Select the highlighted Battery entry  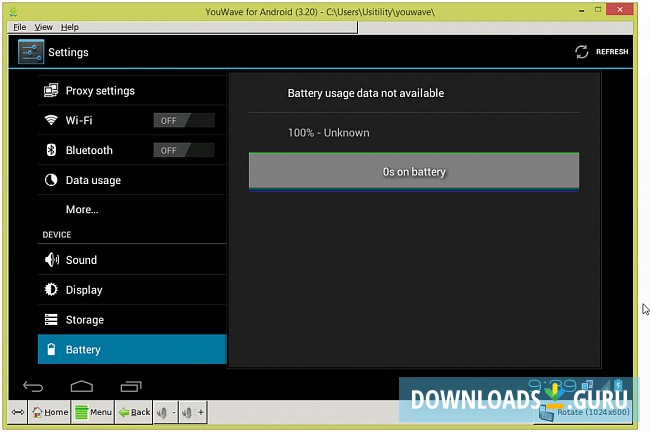[x=132, y=349]
